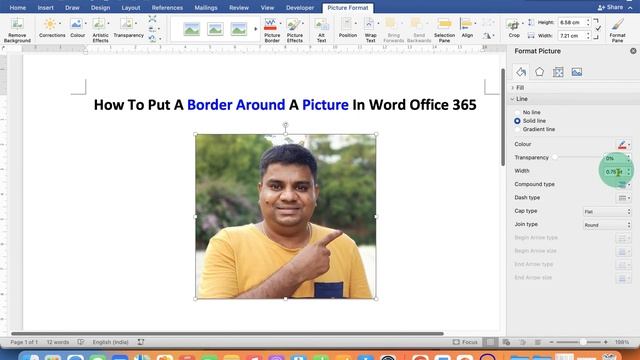This screenshot has width=640, height=360.
Task: Enable Focus mode in status bar
Action: point(465,342)
